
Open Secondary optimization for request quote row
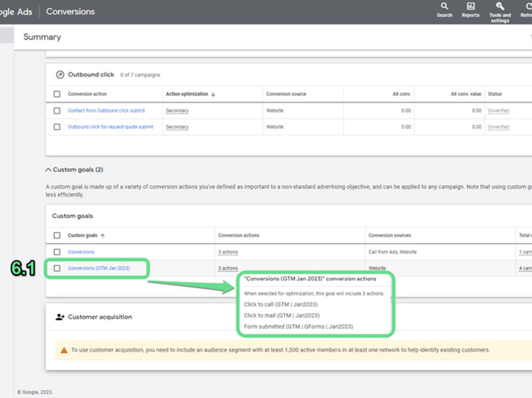177,127
